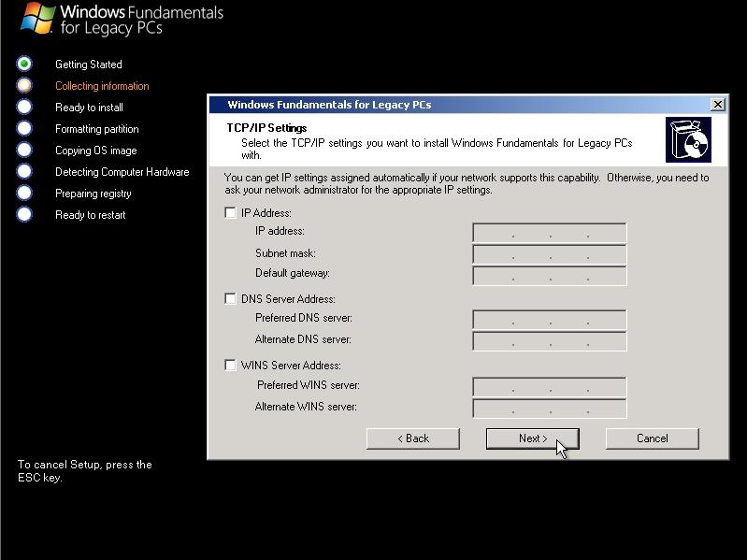Image resolution: width=747 pixels, height=560 pixels.
Task: Enable the WINS Server Address checkbox
Action: [230, 365]
